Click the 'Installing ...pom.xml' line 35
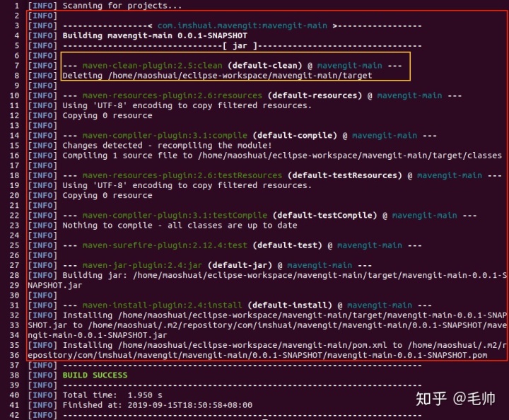Viewport: 509px width, 420px height. click(284, 345)
